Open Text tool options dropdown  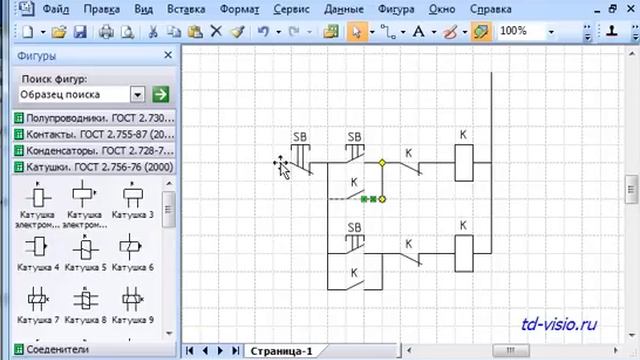click(434, 32)
